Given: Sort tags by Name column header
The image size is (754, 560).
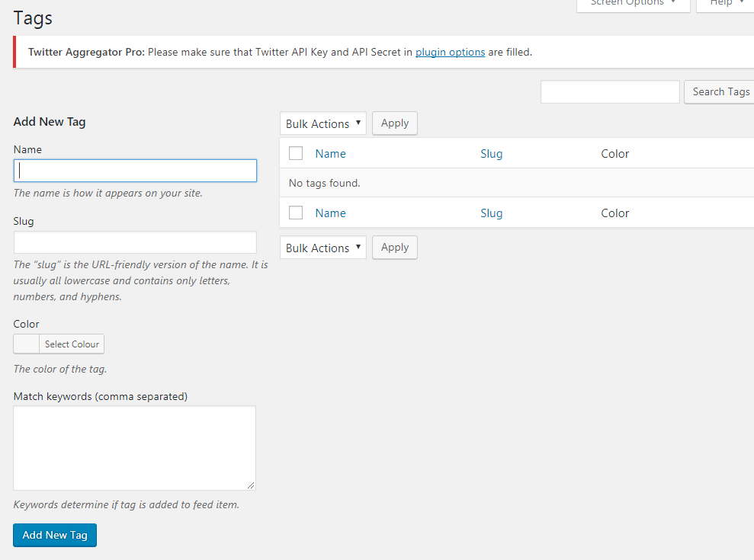Looking at the screenshot, I should [x=330, y=154].
